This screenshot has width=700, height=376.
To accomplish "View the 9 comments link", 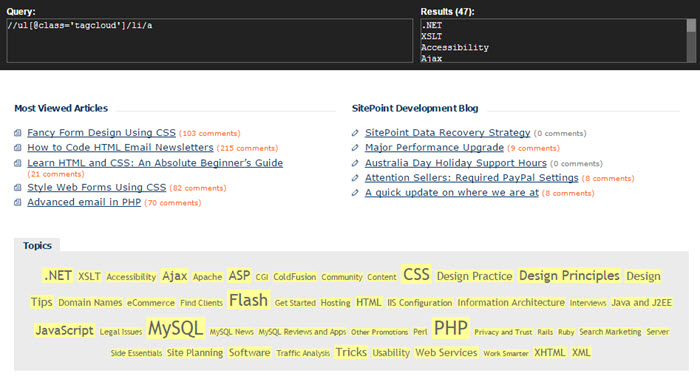I will pyautogui.click(x=533, y=148).
